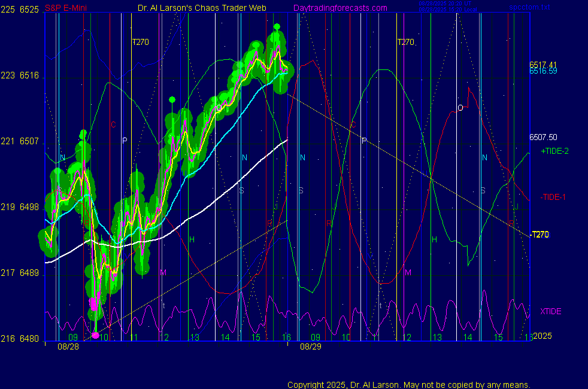Click the green high dot at top of rally

coord(277,27)
